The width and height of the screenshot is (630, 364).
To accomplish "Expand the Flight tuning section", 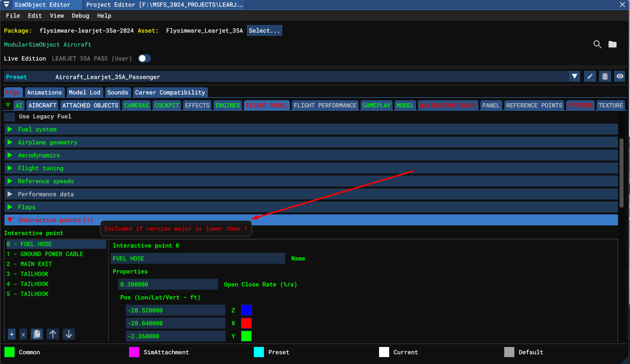I will point(311,168).
